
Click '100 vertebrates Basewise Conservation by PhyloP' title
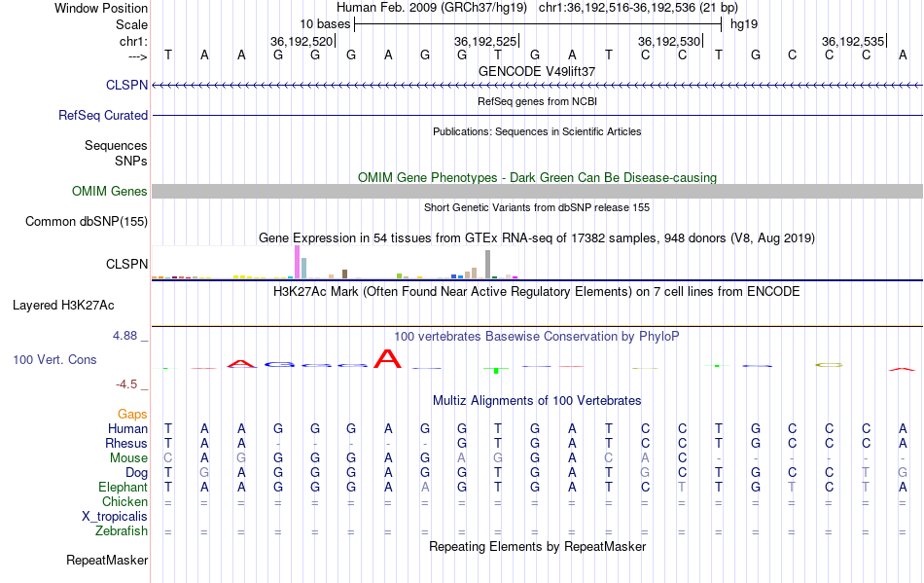click(x=537, y=336)
